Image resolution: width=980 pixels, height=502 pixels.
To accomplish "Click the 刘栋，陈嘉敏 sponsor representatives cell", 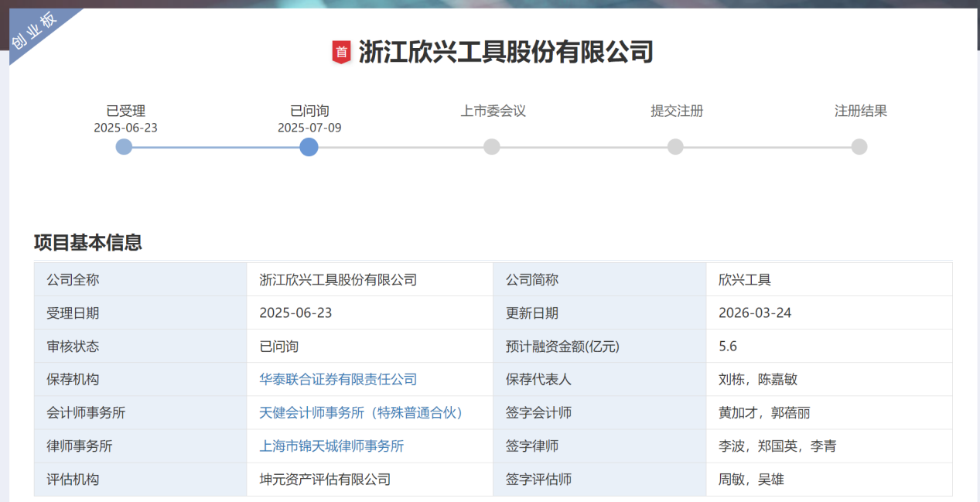I will click(758, 380).
